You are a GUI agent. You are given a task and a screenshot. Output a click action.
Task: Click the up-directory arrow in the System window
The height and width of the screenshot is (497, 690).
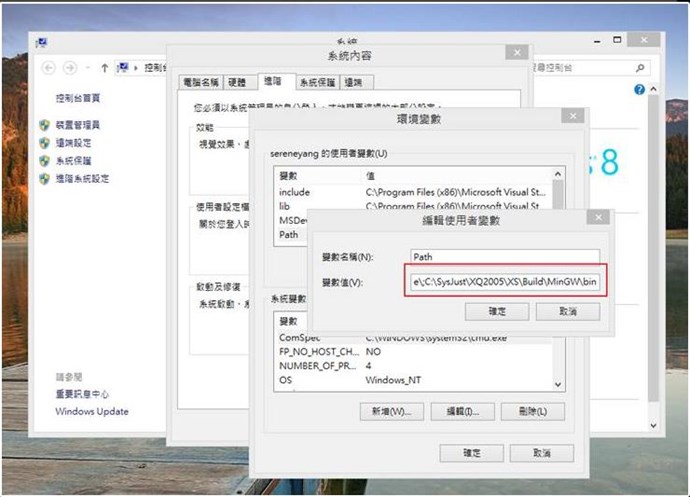(104, 68)
